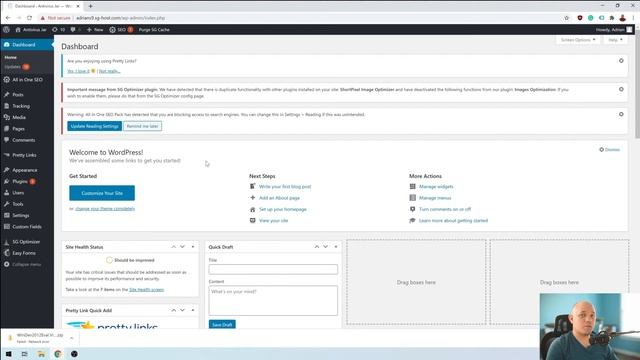Visit site via home icon in admin bar
Viewport: 640px width, 360px height.
coord(31,29)
